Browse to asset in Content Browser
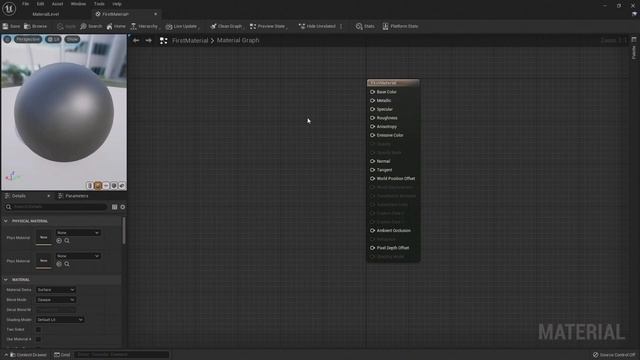 click(x=36, y=26)
